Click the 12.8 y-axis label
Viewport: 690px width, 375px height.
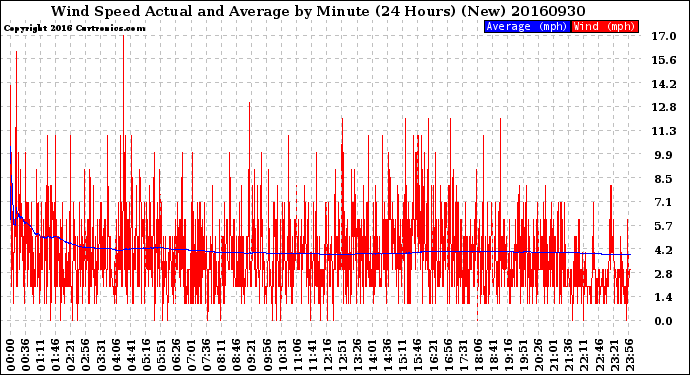664,107
